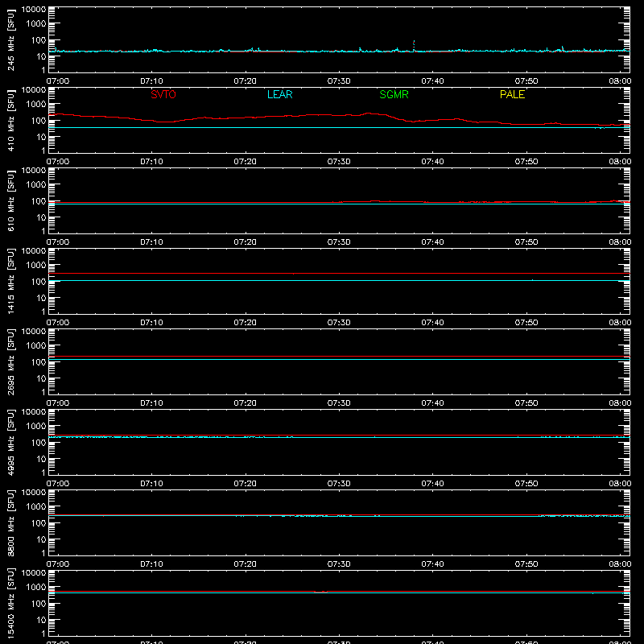Click the 07:30 time label below the 410 MHz panel
The image size is (644, 644).
pos(339,162)
